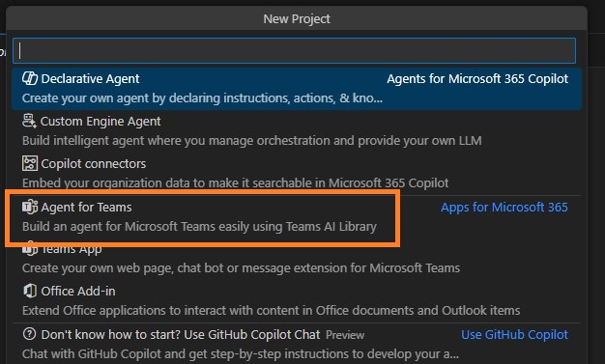Click the Declarative Agent icon
The image size is (605, 364).
[x=30, y=78]
